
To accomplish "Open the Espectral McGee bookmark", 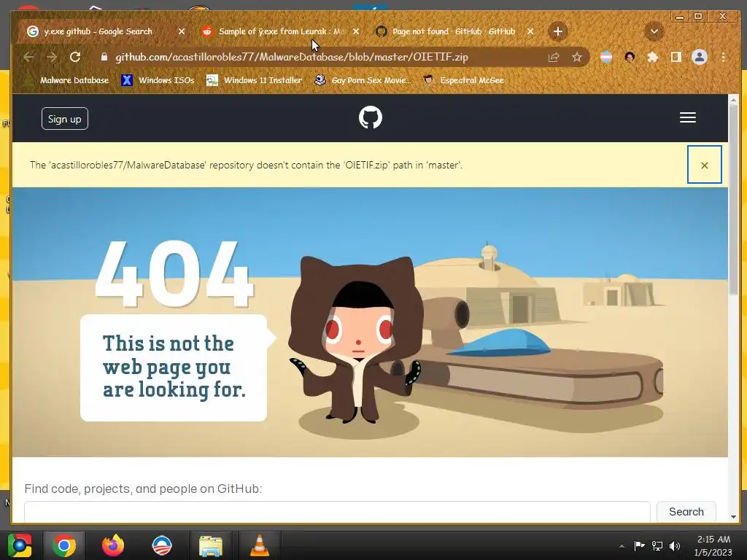I will click(463, 80).
